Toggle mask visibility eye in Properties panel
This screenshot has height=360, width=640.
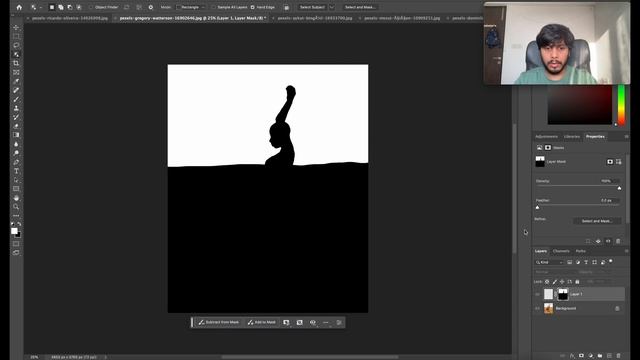[608, 241]
